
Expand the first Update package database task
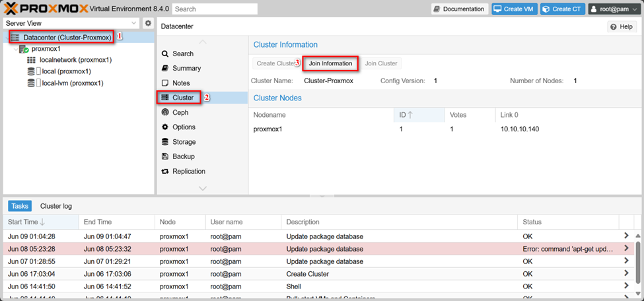pos(626,236)
